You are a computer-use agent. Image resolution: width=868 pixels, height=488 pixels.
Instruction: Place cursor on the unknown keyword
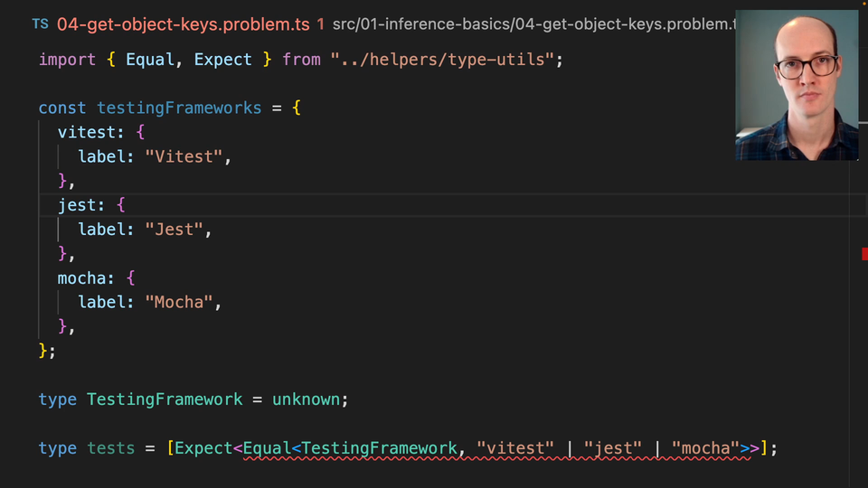tap(307, 399)
